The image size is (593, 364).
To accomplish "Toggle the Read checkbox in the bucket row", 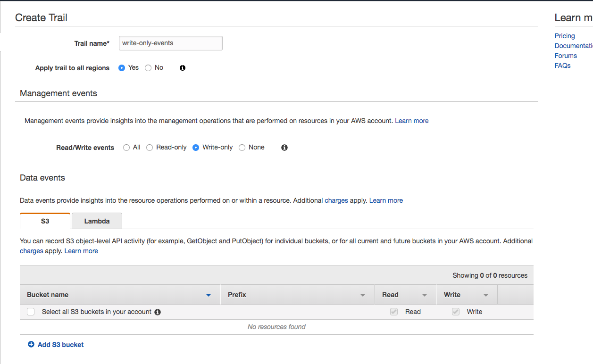I will (x=393, y=312).
